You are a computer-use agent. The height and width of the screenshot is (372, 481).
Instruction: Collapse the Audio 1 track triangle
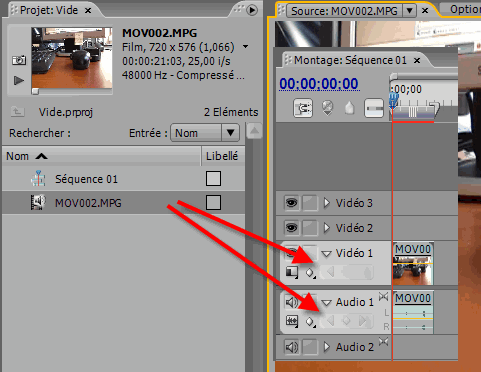coord(326,302)
